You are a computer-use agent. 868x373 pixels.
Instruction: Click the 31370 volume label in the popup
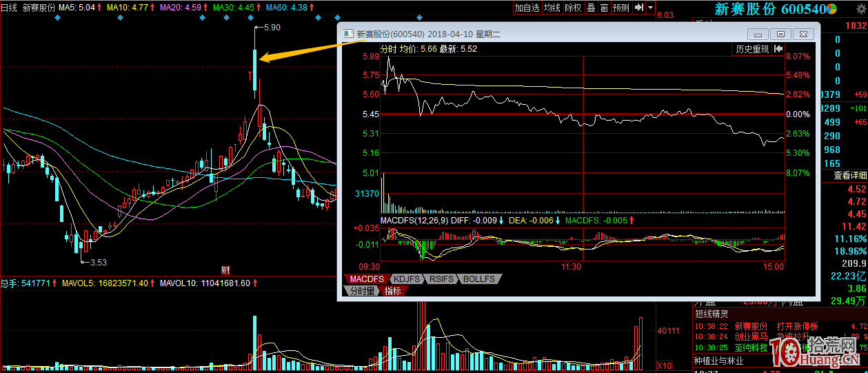pyautogui.click(x=367, y=194)
